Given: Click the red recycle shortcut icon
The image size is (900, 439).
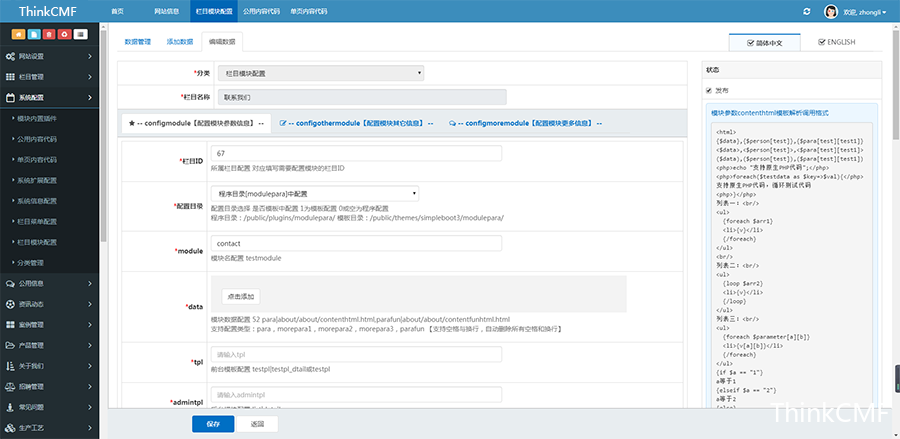Looking at the screenshot, I should pos(65,34).
